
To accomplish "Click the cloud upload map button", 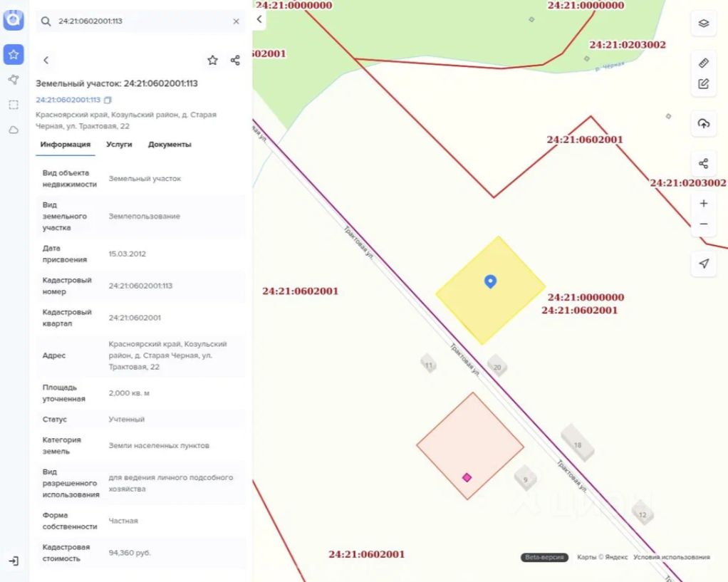I will tap(703, 123).
